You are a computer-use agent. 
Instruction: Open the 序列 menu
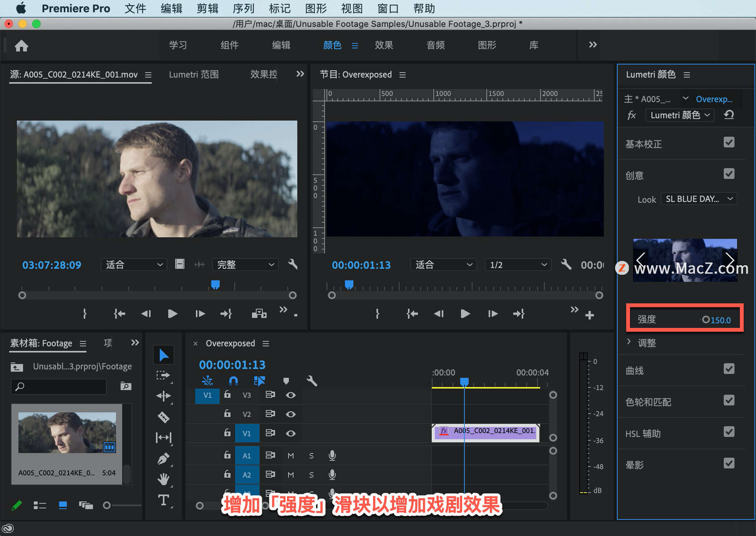[243, 8]
